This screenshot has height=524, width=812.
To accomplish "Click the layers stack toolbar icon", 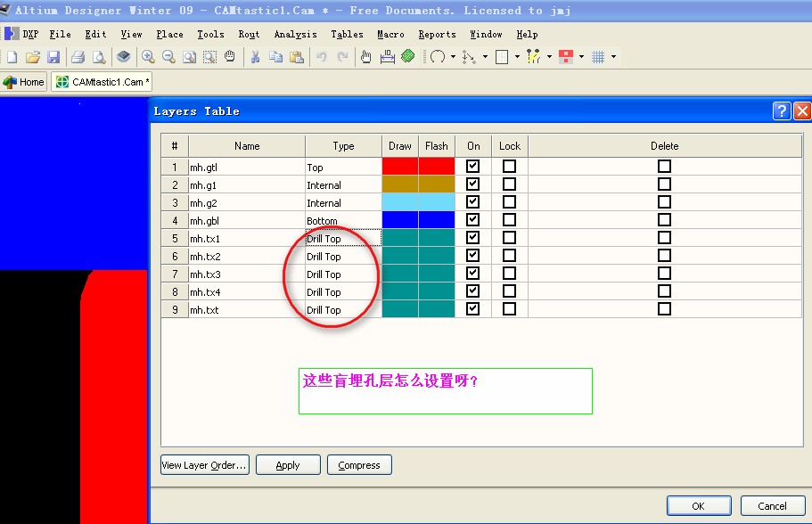I will tap(123, 56).
